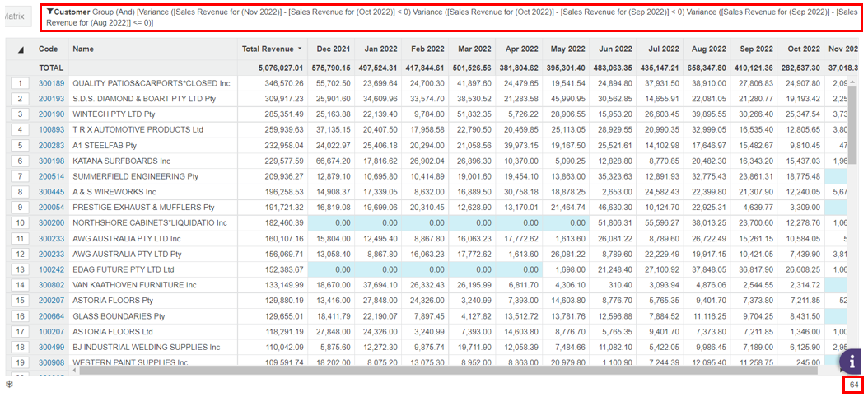Image resolution: width=868 pixels, height=397 pixels.
Task: Select row number 15 box
Action: (20, 301)
